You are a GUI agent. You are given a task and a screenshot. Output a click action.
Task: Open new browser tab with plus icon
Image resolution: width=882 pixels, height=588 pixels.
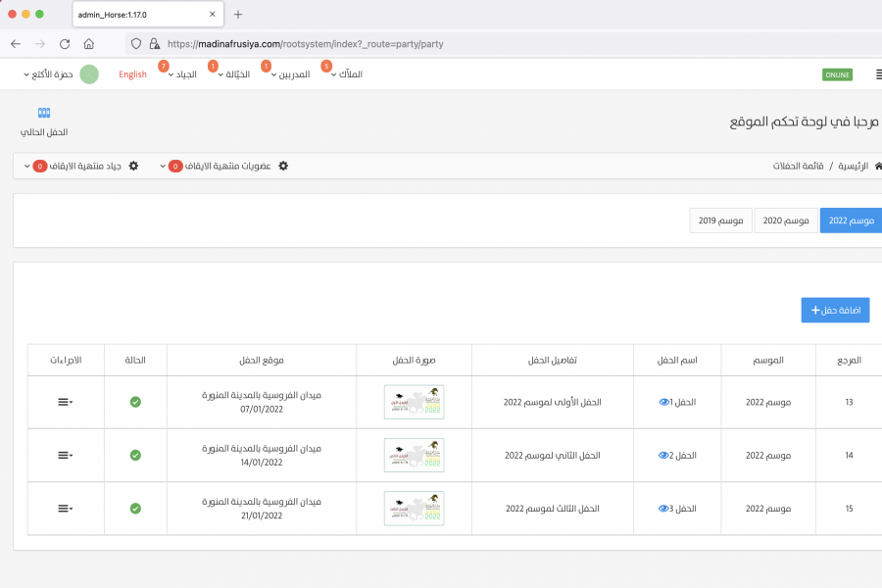point(238,15)
